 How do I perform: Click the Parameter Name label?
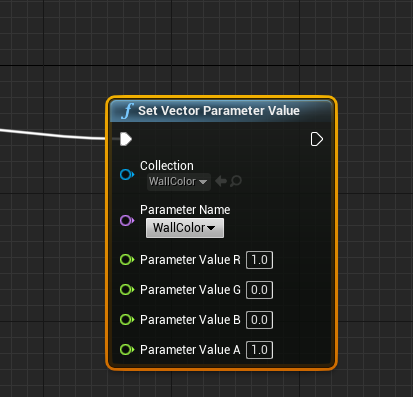[x=185, y=210]
